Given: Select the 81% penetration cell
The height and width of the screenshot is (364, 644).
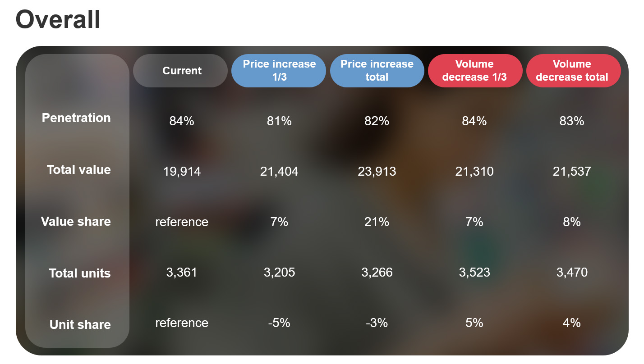Looking at the screenshot, I should 279,121.
